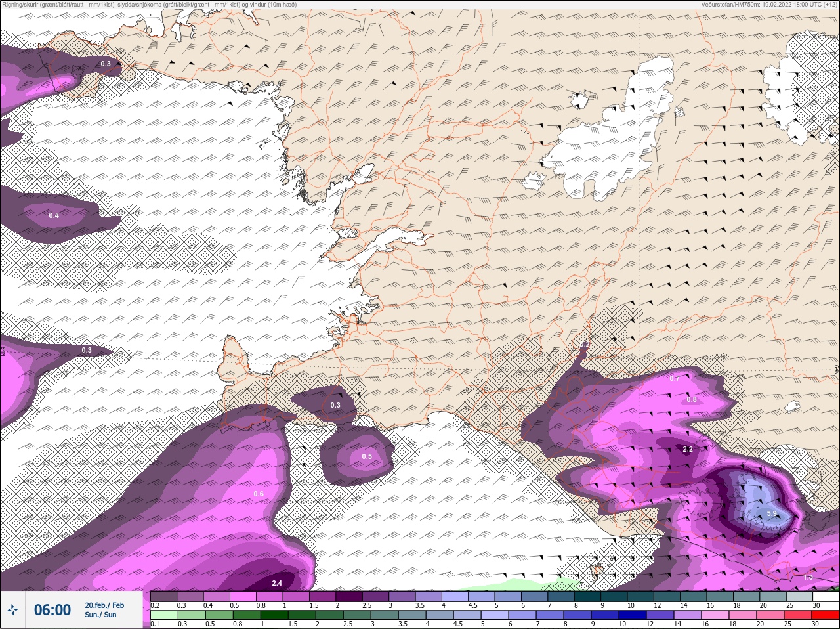
Task: Click the Veðurstofan logo icon beside the time
Action: point(13,611)
